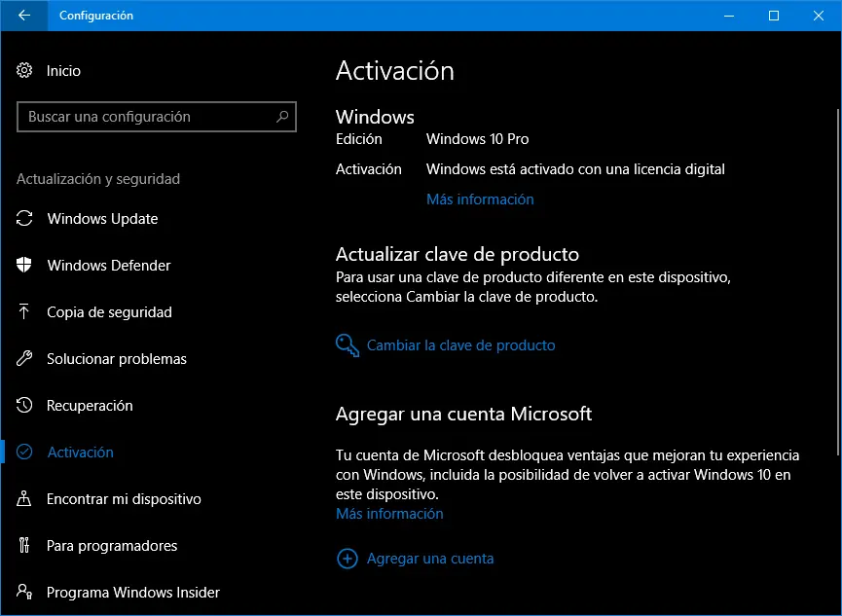Click the vertical scrollbar on the right
The width and height of the screenshot is (842, 616).
point(838,282)
